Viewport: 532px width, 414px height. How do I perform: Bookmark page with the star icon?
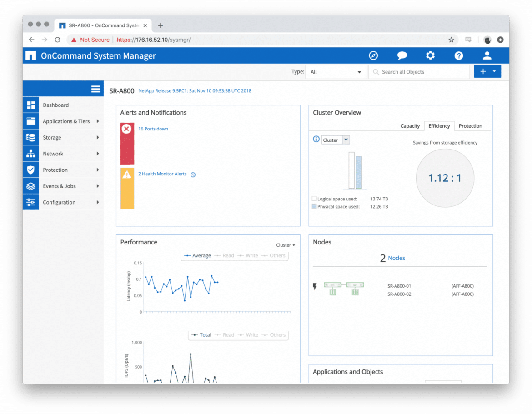click(x=451, y=40)
